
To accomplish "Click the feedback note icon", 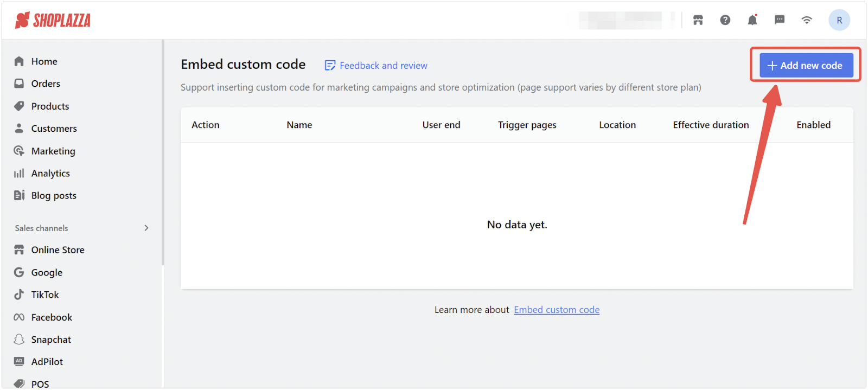I will [x=330, y=66].
